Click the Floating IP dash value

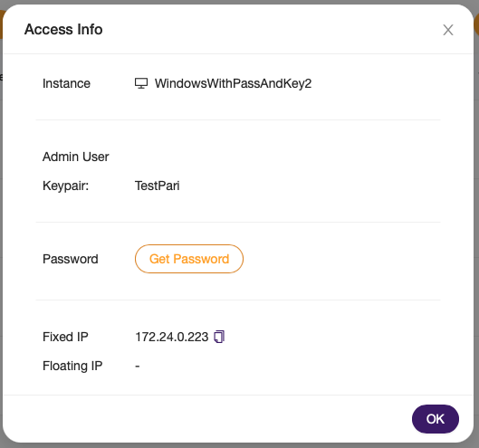[x=138, y=366]
